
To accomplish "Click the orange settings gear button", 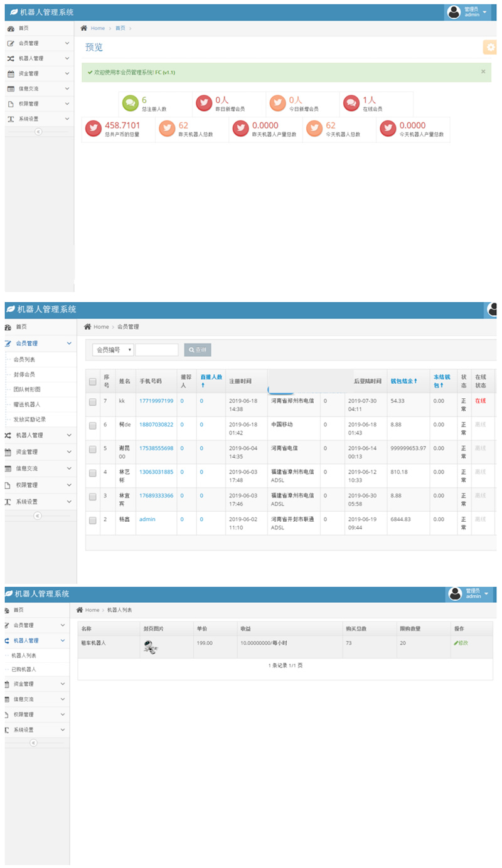I will [x=490, y=47].
